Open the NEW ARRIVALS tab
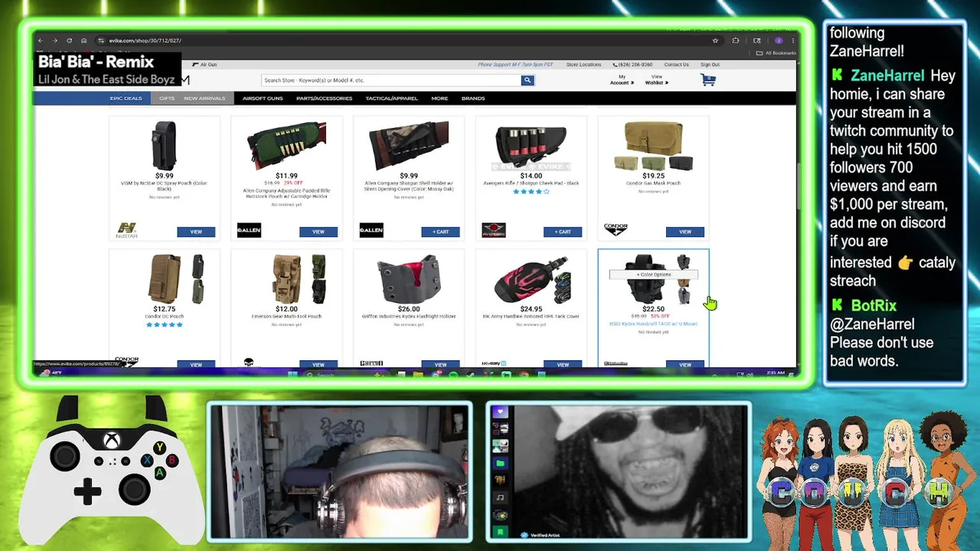 [204, 98]
